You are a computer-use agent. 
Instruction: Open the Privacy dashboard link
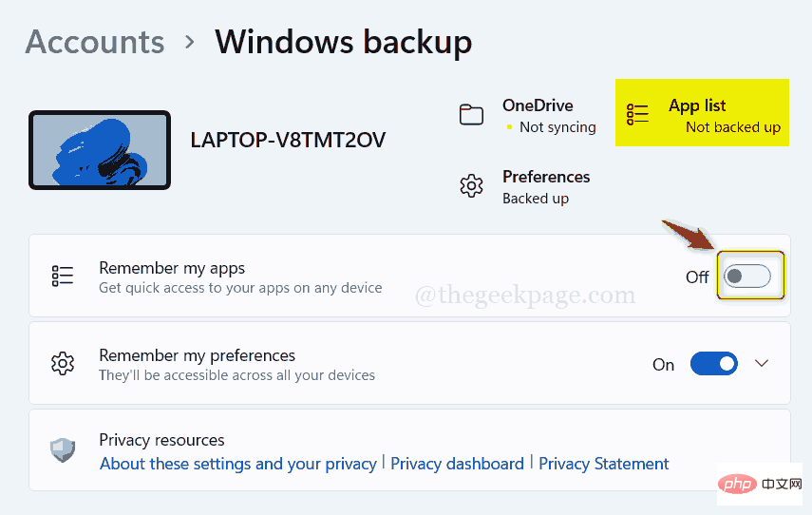tap(457, 464)
